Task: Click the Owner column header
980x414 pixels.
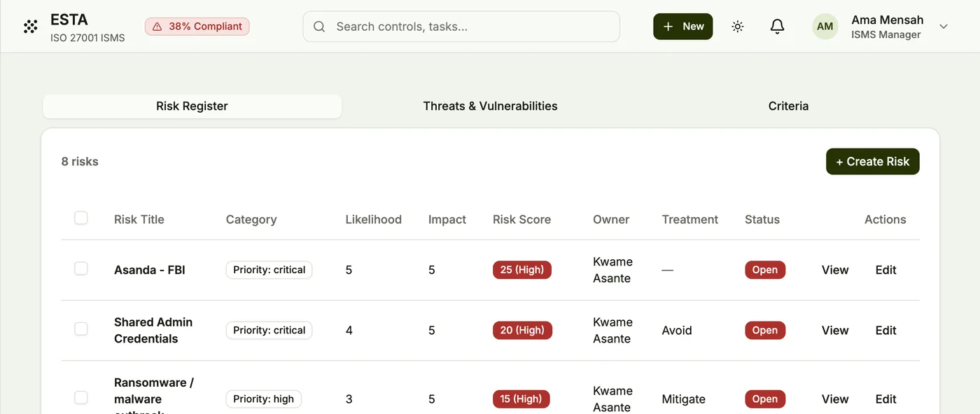Action: (611, 219)
